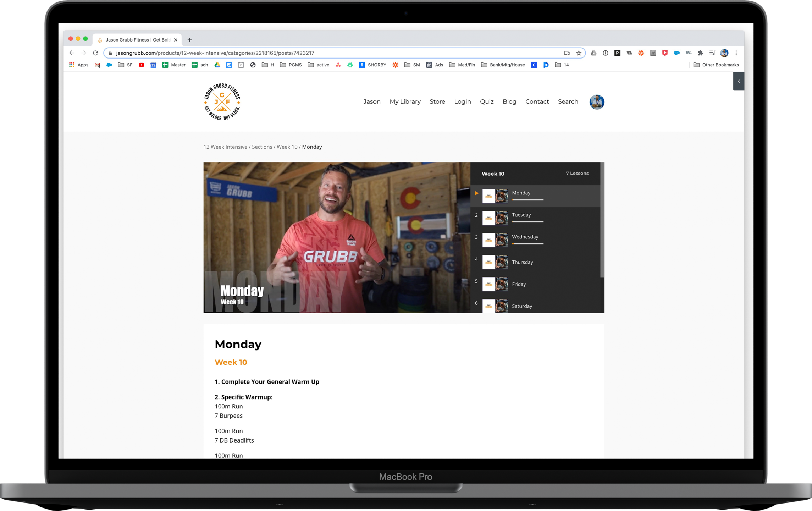Select the Thursday lesson in the playlist
This screenshot has height=511, width=812.
[522, 262]
